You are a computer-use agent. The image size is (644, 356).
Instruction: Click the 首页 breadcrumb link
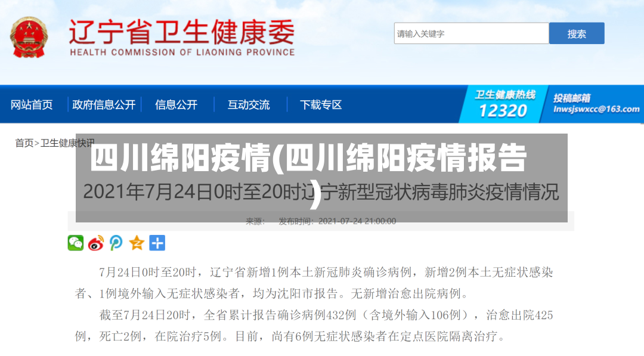(x=24, y=143)
